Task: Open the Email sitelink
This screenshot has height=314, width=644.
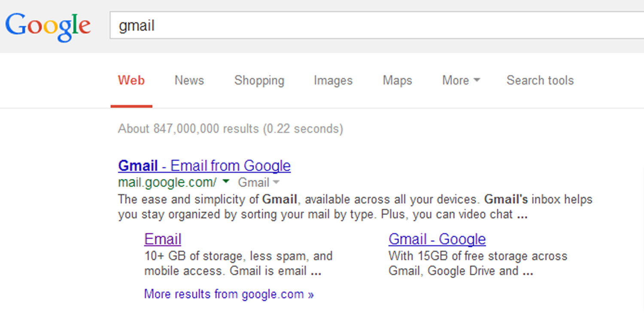Action: [163, 239]
